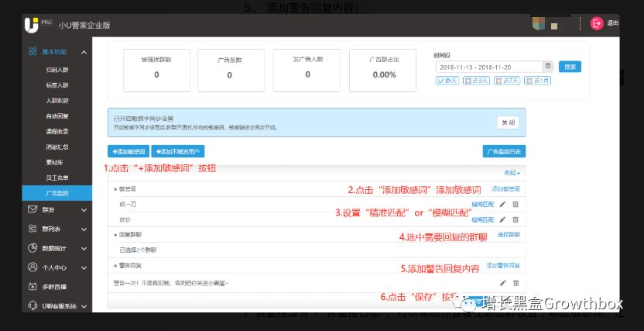This screenshot has width=644, height=331.
Task: Click the 砍价 sensitive word text
Action: [125, 220]
